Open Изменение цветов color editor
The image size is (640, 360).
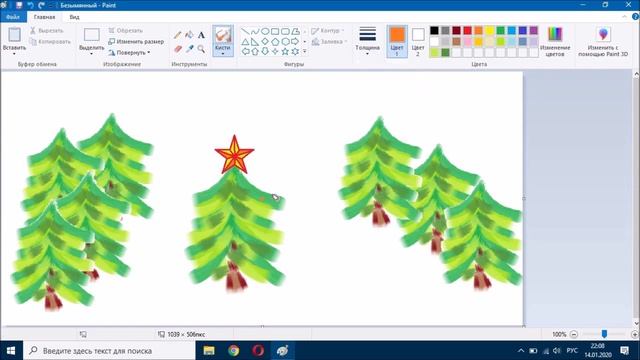[x=555, y=41]
